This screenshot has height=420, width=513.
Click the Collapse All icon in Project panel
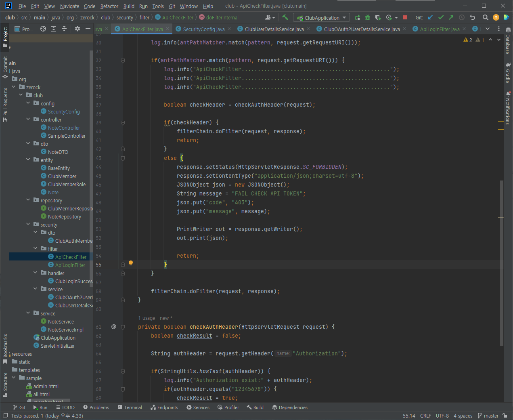[x=64, y=29]
